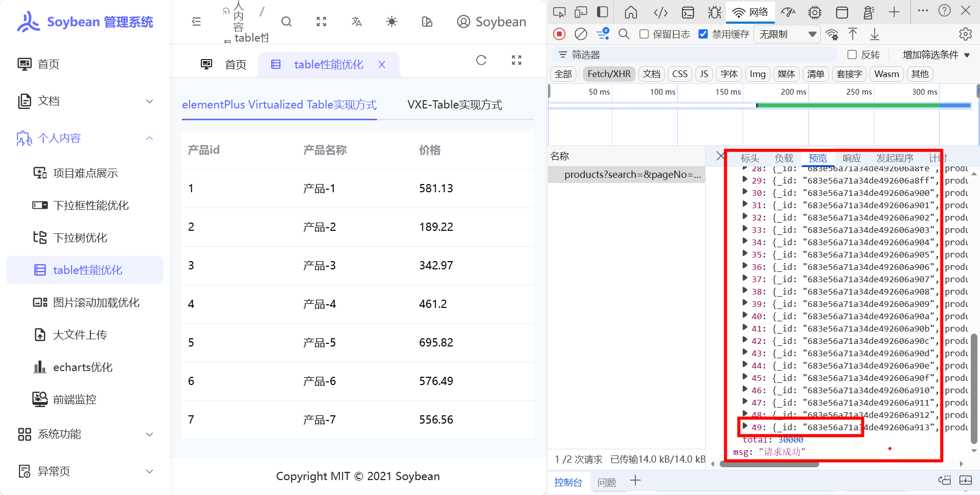Expand item 49 in the preview tree
Viewport: 980px width, 495px height.
745,427
